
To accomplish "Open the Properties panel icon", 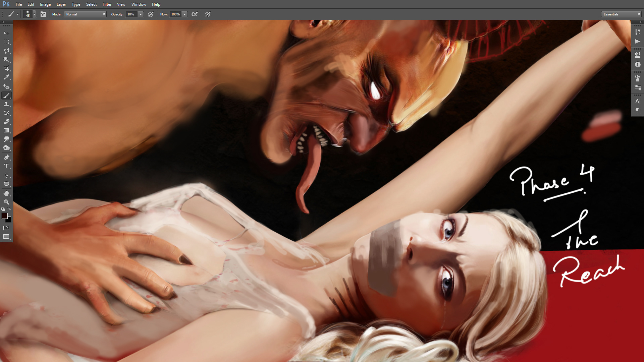I will (x=638, y=55).
